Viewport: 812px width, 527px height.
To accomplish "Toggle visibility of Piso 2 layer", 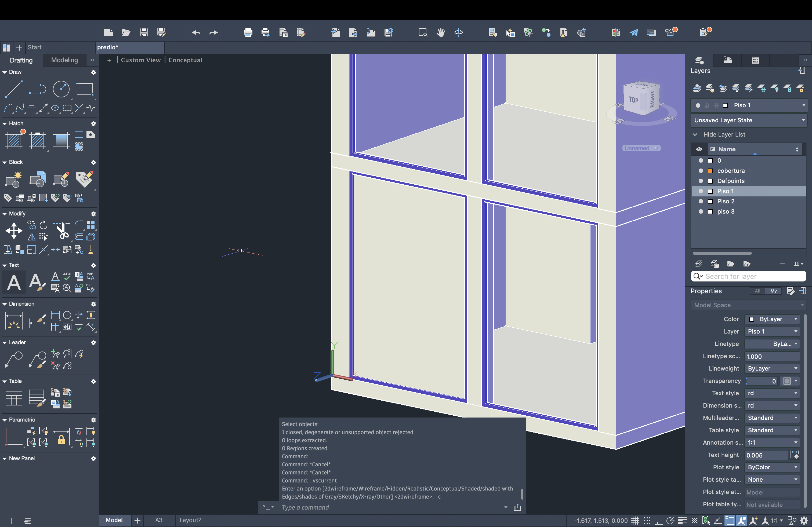I will (x=701, y=202).
